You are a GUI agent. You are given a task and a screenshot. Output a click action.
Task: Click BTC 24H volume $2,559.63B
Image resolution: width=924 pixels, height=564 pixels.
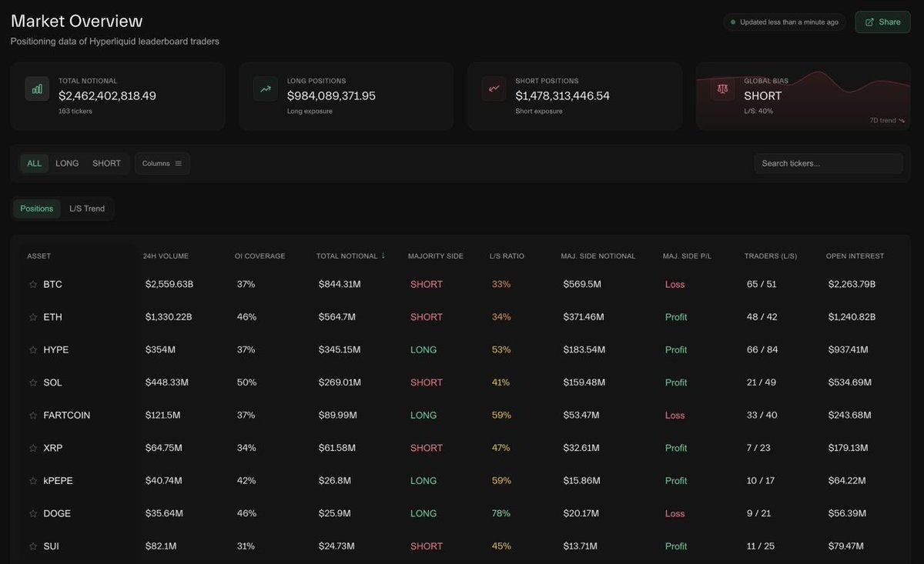pyautogui.click(x=169, y=285)
